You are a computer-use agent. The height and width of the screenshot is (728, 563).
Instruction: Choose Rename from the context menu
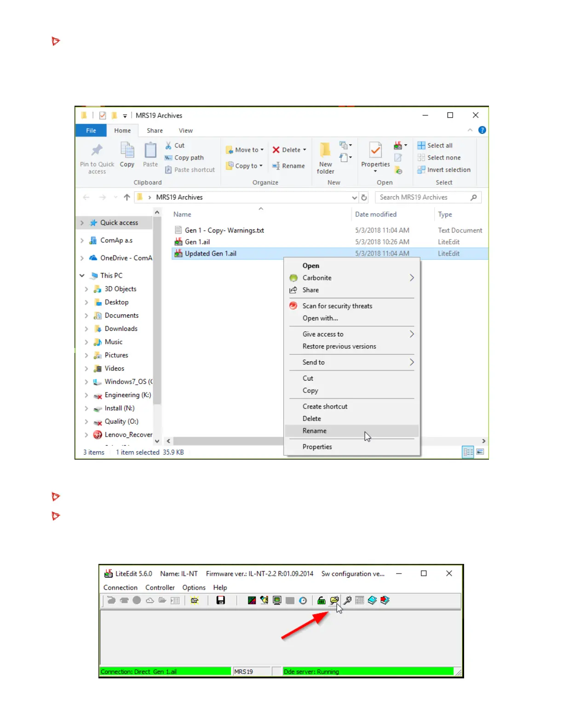(x=352, y=431)
